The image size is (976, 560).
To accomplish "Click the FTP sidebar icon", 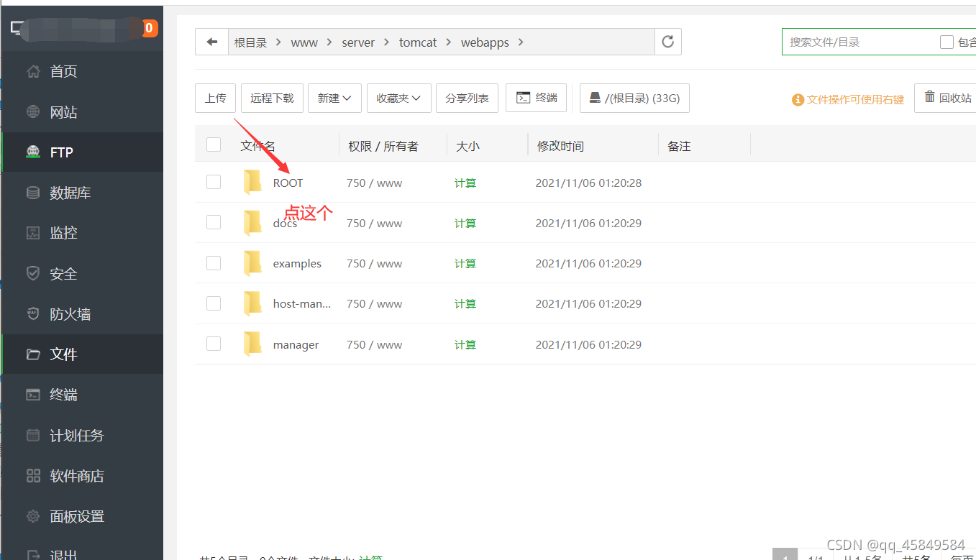I will (33, 152).
